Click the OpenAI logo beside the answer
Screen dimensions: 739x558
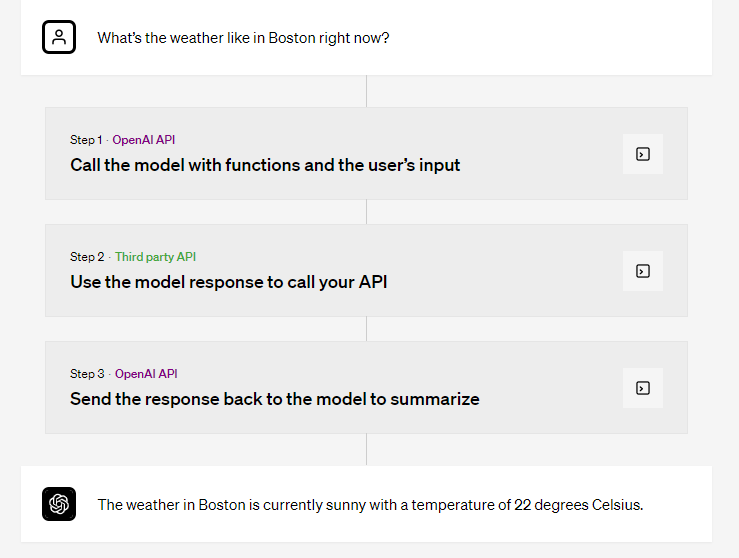point(59,504)
